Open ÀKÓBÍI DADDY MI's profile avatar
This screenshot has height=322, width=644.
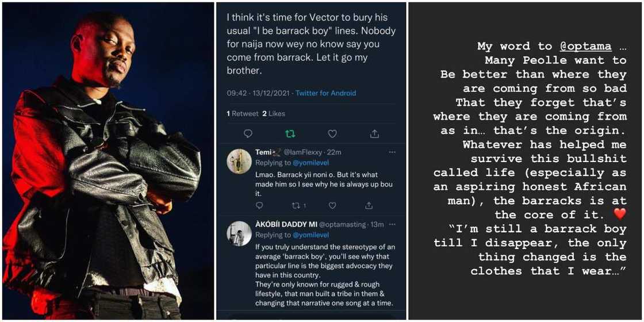coord(239,233)
